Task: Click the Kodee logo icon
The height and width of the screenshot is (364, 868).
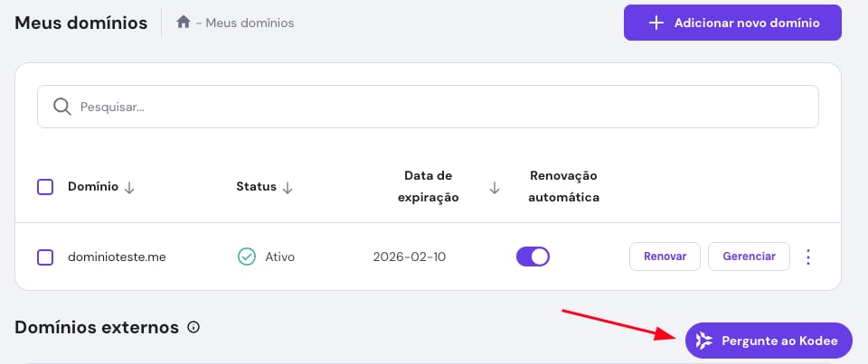Action: pos(703,341)
